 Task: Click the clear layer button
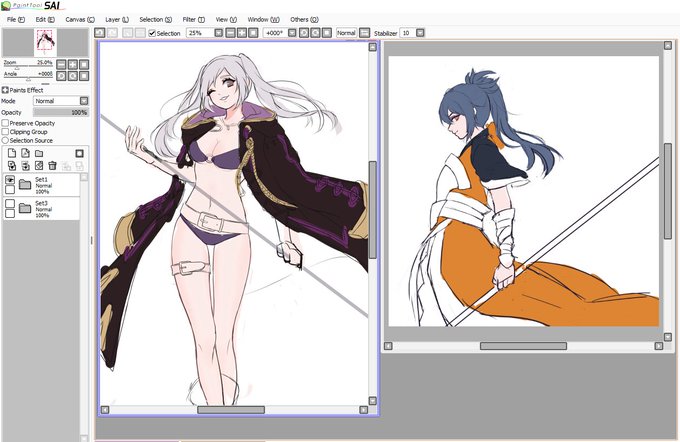coord(39,166)
